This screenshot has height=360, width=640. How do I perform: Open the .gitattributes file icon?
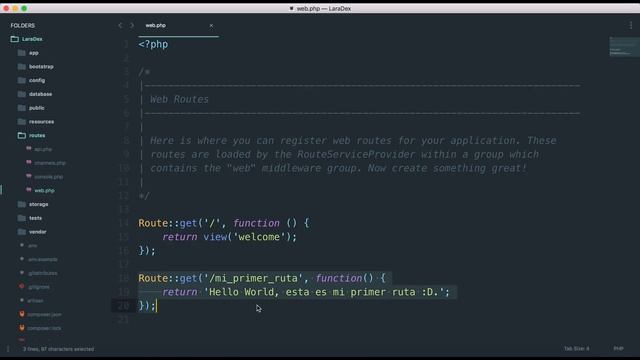[22, 273]
